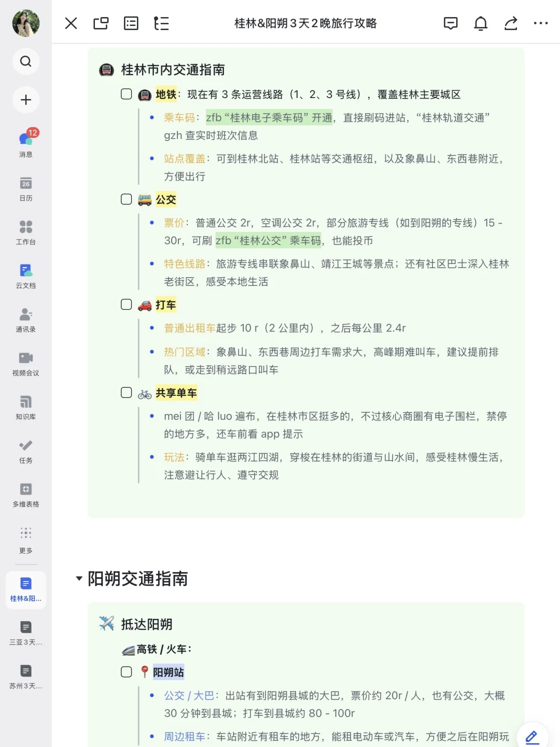Expand 更多 in the left sidebar
This screenshot has width=560, height=747.
click(25, 536)
